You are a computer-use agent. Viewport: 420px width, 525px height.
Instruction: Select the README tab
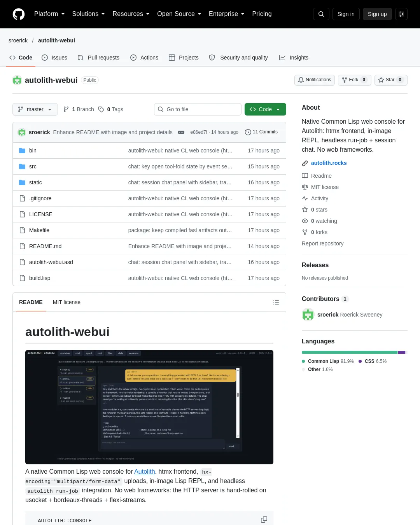31,302
